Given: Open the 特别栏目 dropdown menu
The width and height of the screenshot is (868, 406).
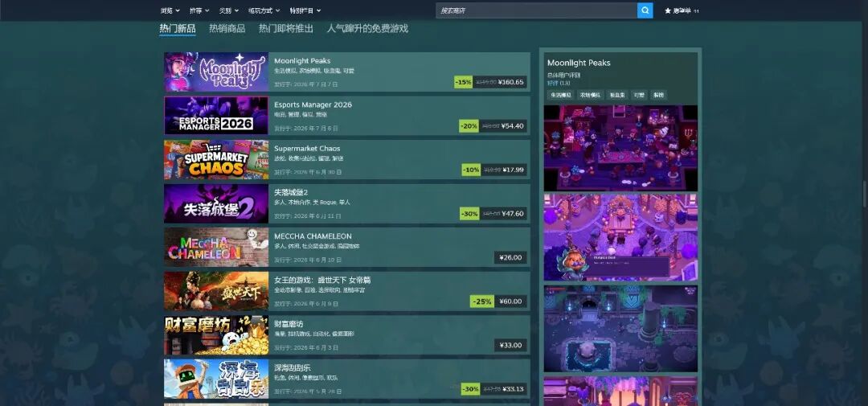Looking at the screenshot, I should [305, 10].
